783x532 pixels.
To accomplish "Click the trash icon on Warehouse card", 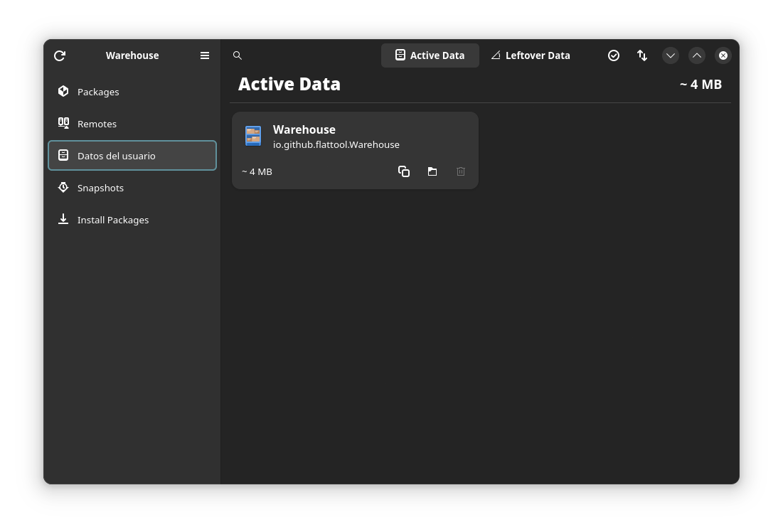I will point(461,171).
